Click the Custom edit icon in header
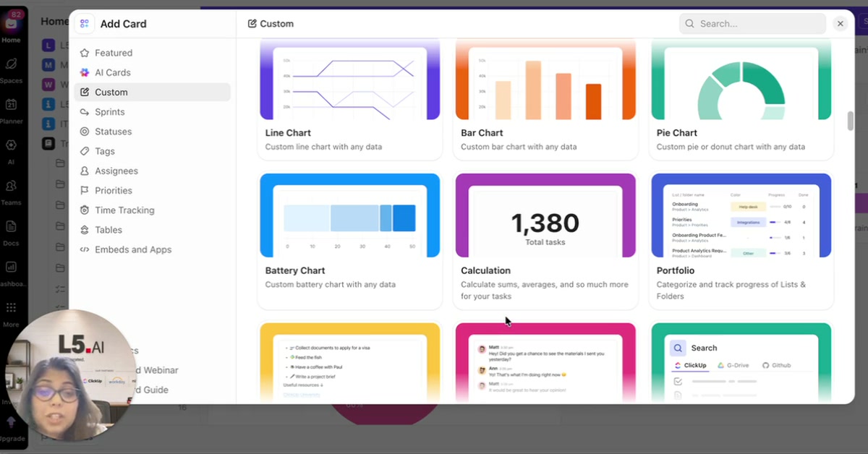This screenshot has width=868, height=454. tap(252, 24)
